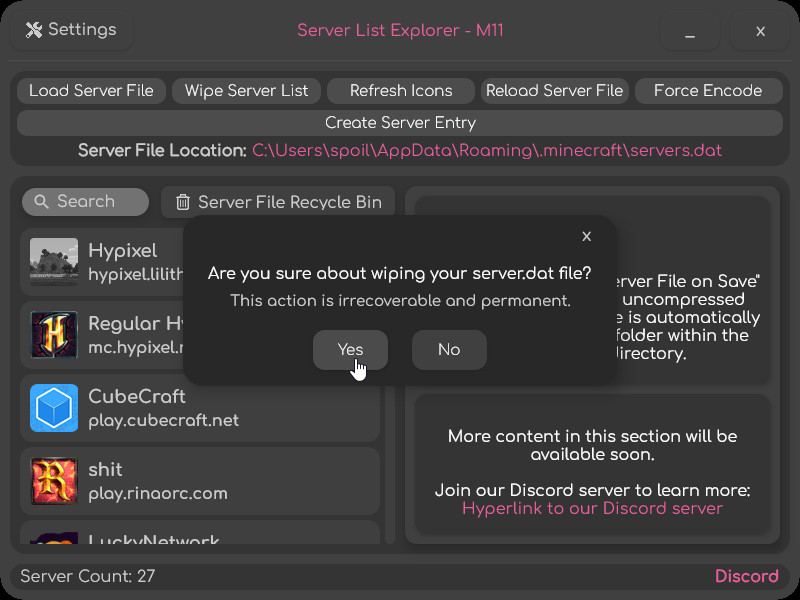Click Refresh Icons button

coord(401,91)
